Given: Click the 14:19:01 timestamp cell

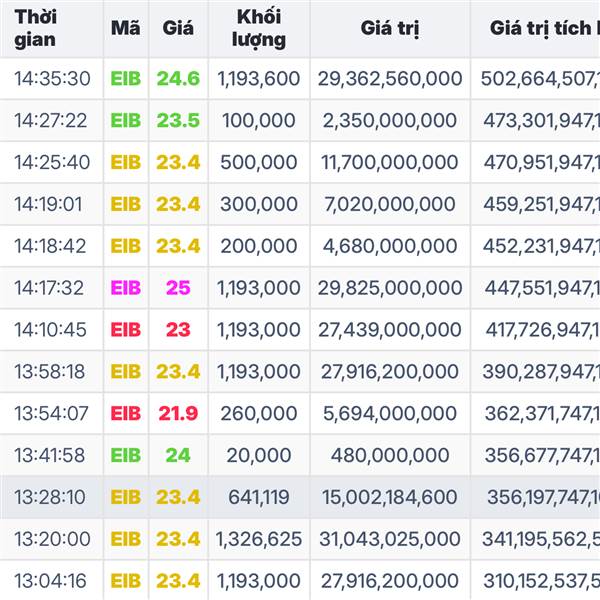Looking at the screenshot, I should (x=52, y=204).
